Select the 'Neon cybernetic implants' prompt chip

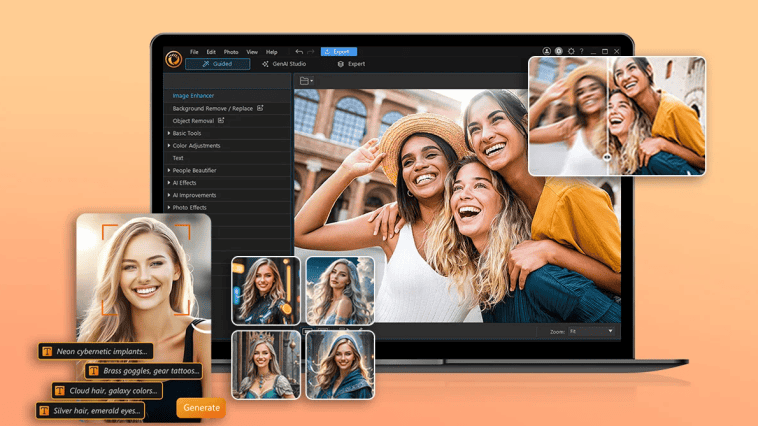tap(95, 352)
